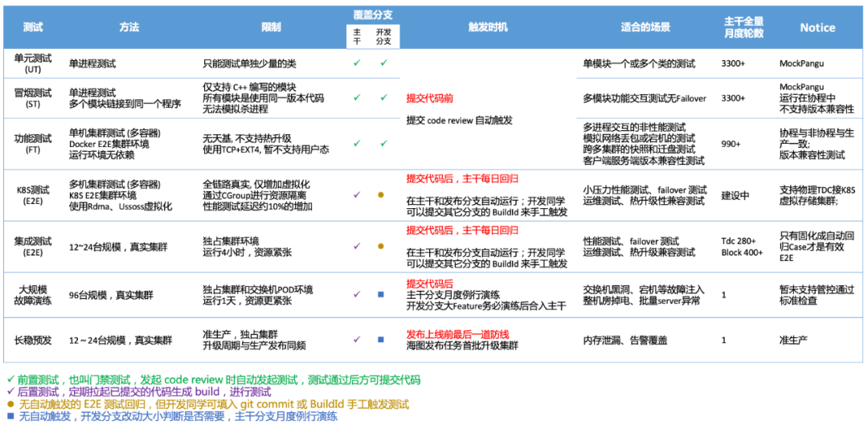Click the 只能测试单独少量的类 cell
Viewport: 868px width, 425px height.
(x=250, y=63)
